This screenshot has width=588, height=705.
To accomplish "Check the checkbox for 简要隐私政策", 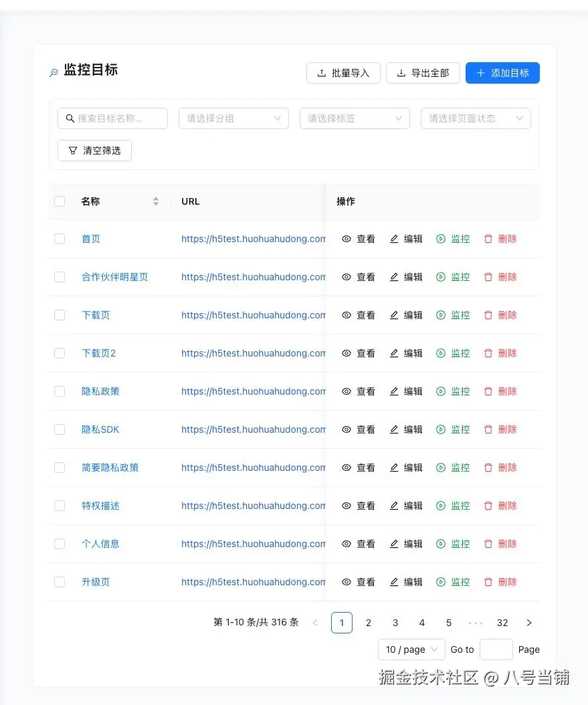I will click(60, 468).
